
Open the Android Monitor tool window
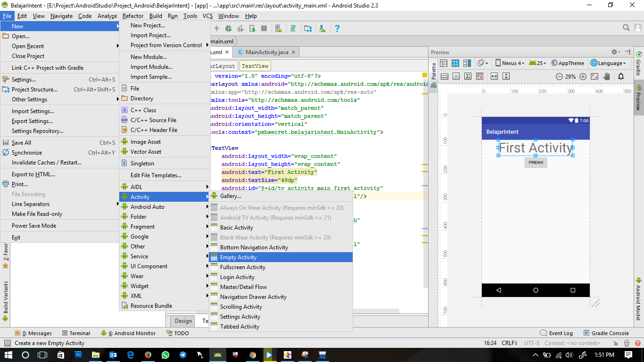[x=128, y=333]
